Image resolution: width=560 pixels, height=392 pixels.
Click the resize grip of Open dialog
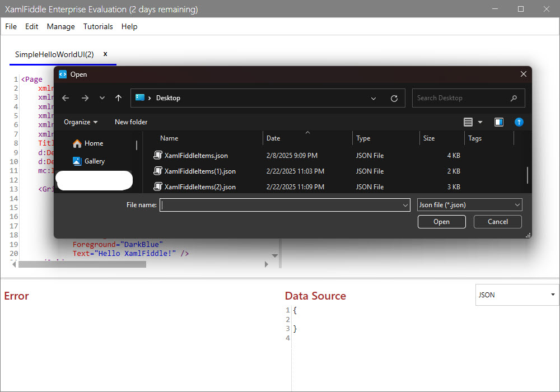coord(528,235)
